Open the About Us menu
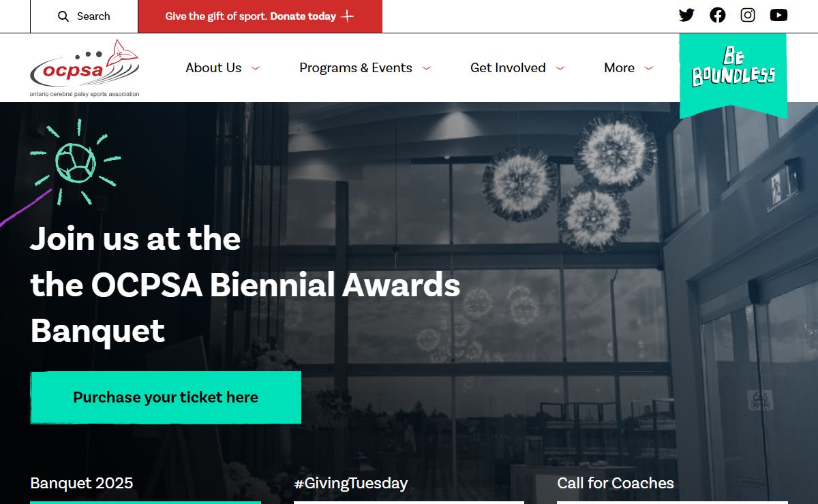818x504 pixels. (213, 68)
